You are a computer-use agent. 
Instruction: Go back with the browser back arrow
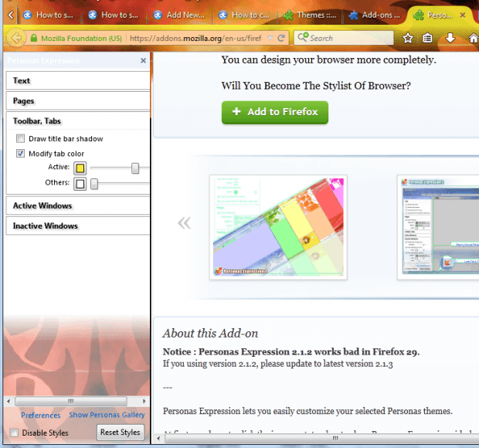[15, 38]
